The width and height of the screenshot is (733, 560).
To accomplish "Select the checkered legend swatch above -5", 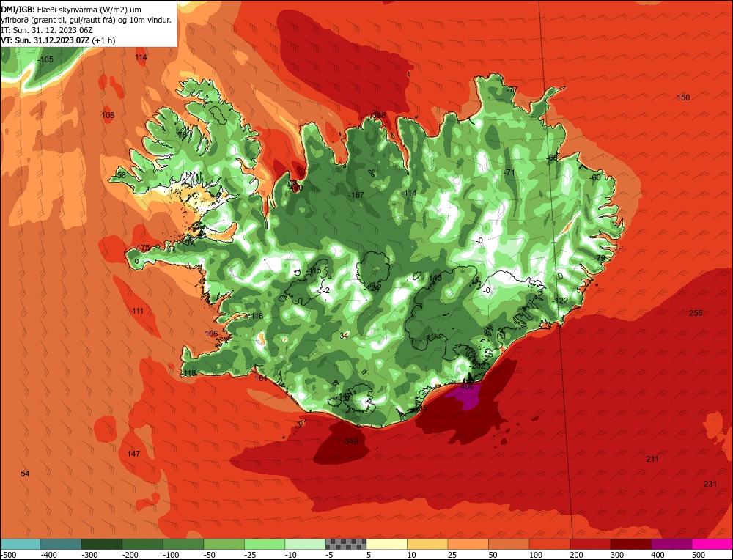I will click(x=346, y=544).
